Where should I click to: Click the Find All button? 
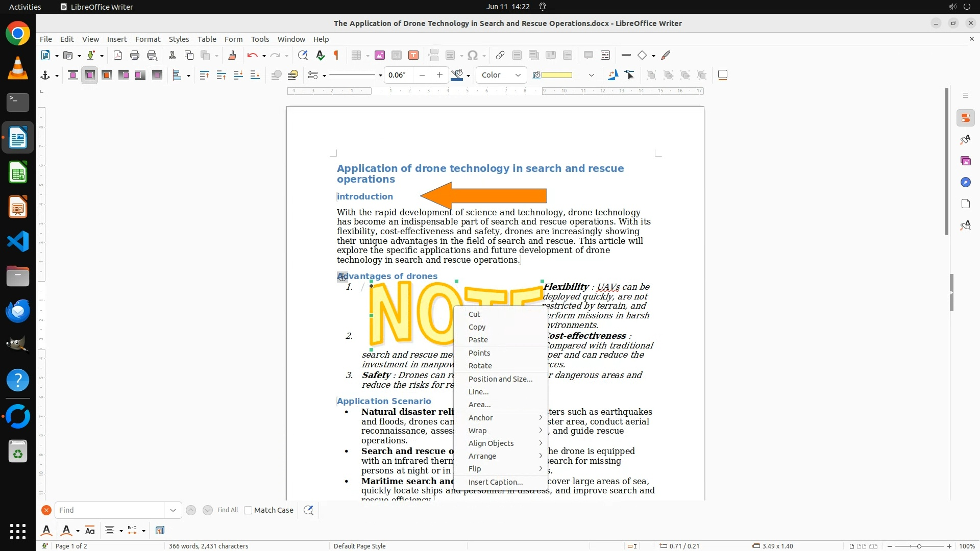pyautogui.click(x=227, y=510)
